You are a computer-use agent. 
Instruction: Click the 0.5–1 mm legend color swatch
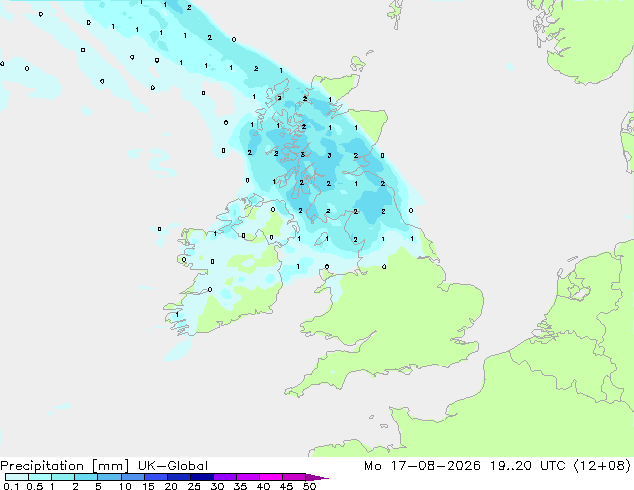(x=40, y=477)
